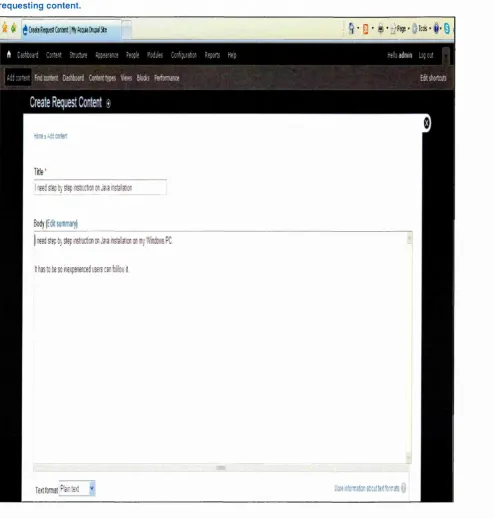The width and height of the screenshot is (494, 519).
Task: Open the Appearance admin menu
Action: (107, 55)
